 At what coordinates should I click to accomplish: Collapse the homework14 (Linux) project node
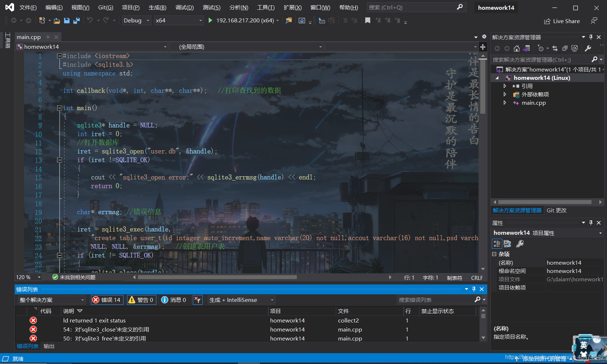click(497, 78)
